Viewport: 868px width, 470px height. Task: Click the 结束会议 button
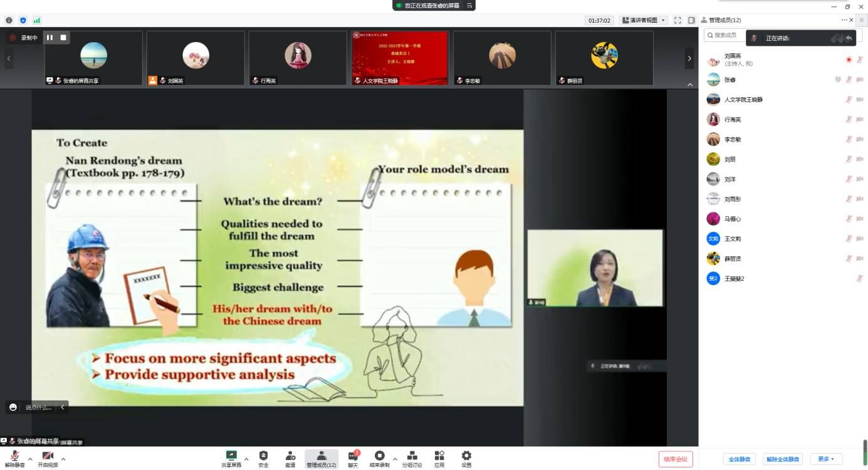(x=676, y=459)
